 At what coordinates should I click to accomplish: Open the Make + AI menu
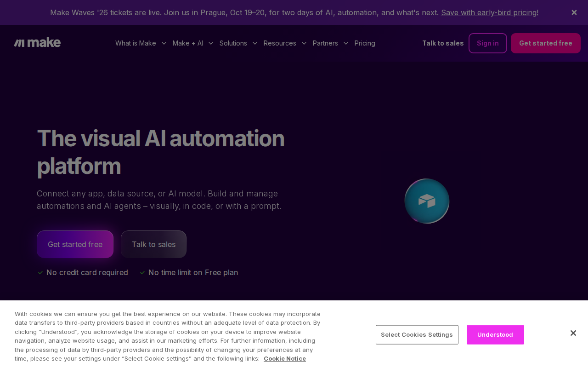coord(188,43)
